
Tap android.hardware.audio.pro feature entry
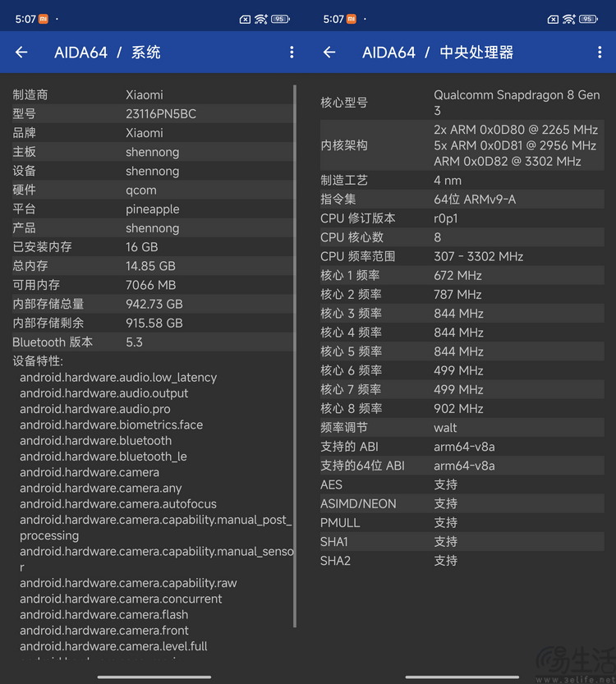pos(95,409)
